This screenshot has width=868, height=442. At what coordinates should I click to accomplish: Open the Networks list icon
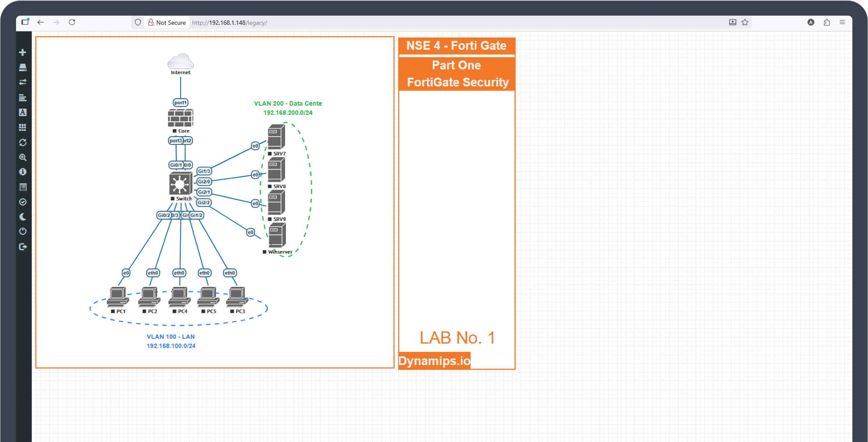coord(23,82)
